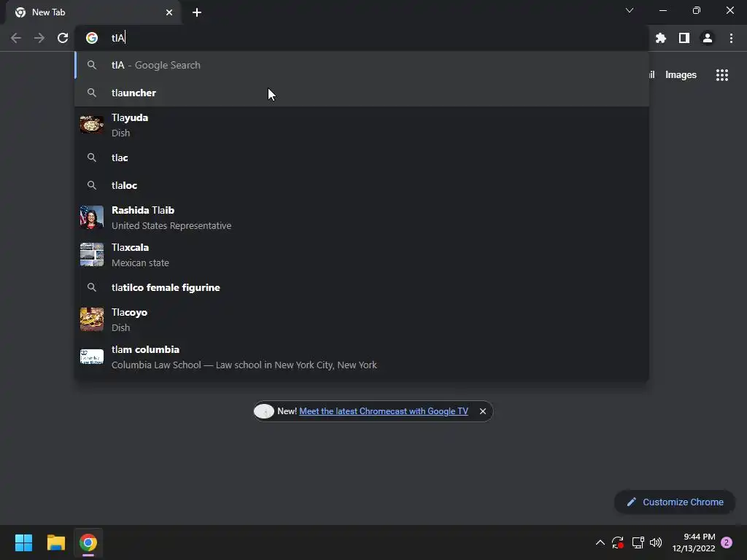Click search icon beside tlauncher

91,93
